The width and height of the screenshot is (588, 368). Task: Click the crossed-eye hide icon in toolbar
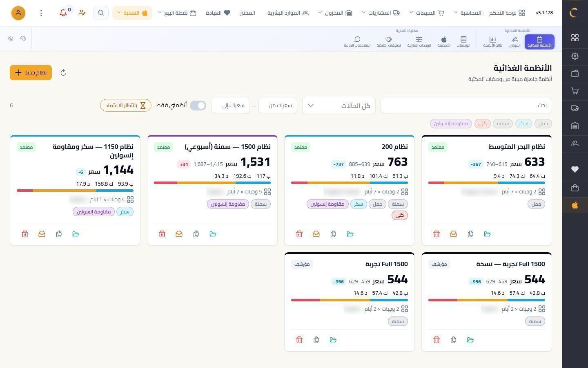pyautogui.click(x=11, y=38)
